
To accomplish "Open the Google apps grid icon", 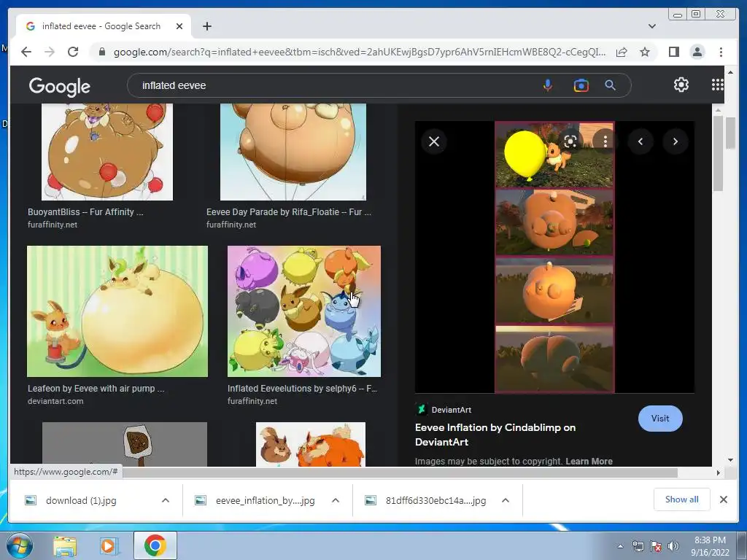I will pyautogui.click(x=718, y=85).
